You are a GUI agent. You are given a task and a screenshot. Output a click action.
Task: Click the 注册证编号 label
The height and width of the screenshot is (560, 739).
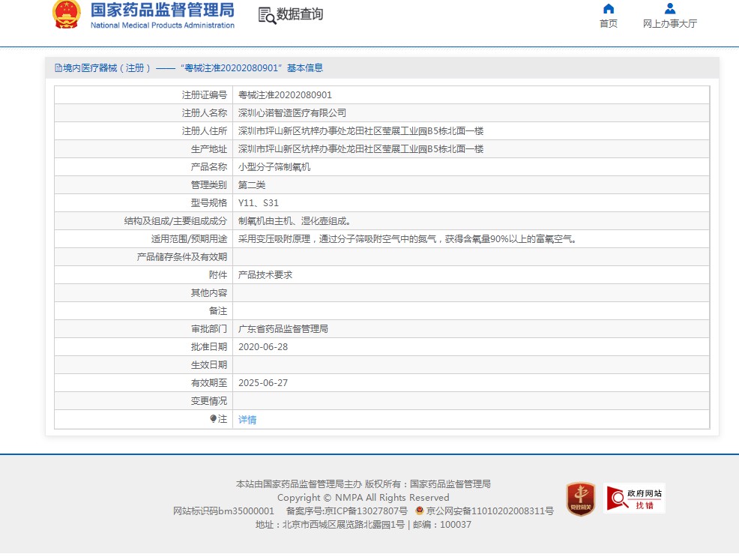click(x=205, y=95)
